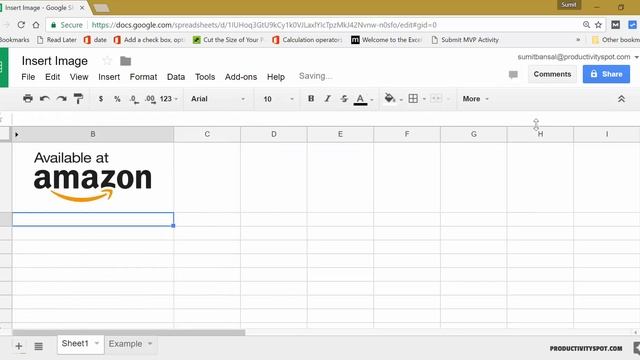640x360 pixels.
Task: Open the account dropdown by email
Action: click(636, 57)
